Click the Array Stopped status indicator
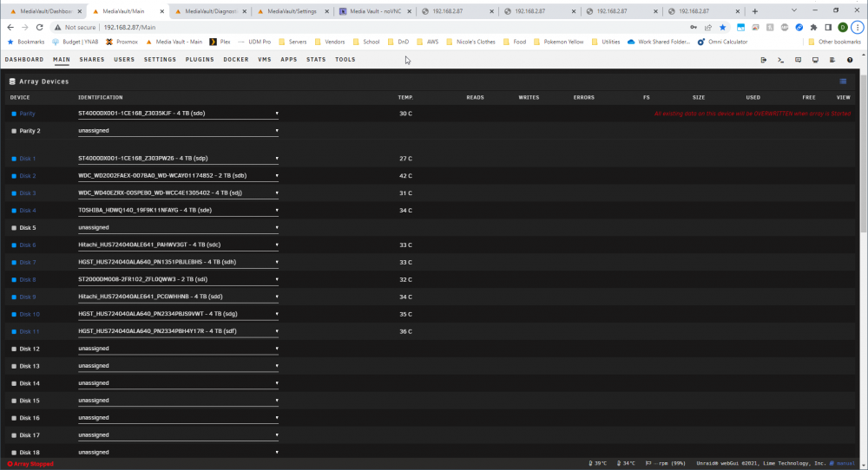Screen dimensions: 868x470 pos(30,464)
